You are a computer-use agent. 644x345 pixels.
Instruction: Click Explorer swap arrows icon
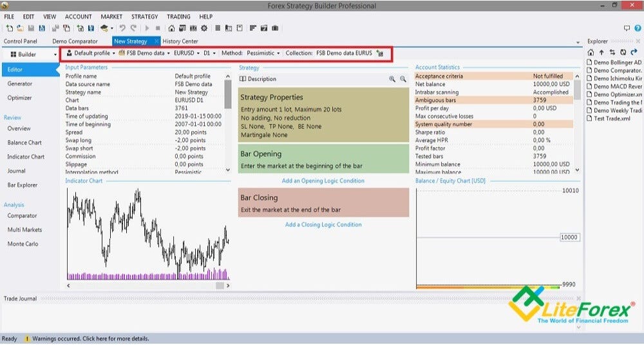[612, 52]
